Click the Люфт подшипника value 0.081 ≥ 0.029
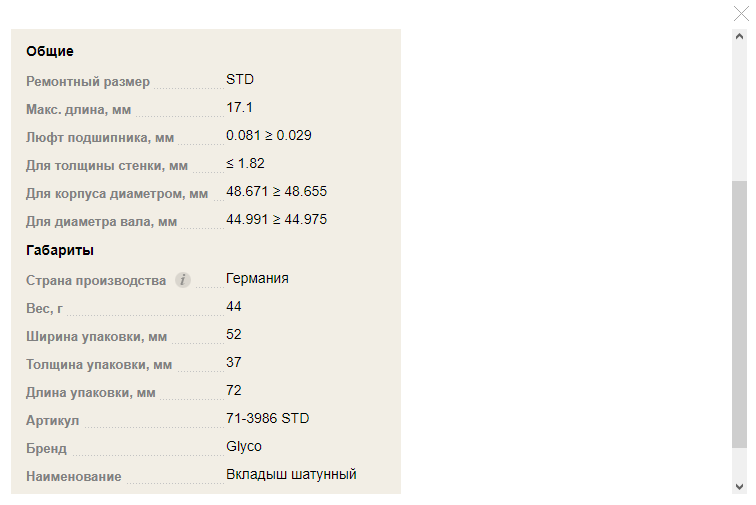The height and width of the screenshot is (505, 756). tap(269, 135)
